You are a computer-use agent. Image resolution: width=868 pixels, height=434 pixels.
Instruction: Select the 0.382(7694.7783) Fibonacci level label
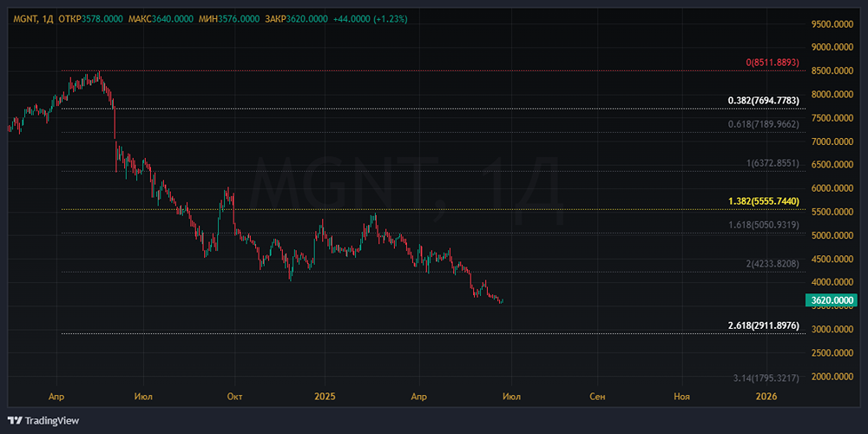(764, 101)
